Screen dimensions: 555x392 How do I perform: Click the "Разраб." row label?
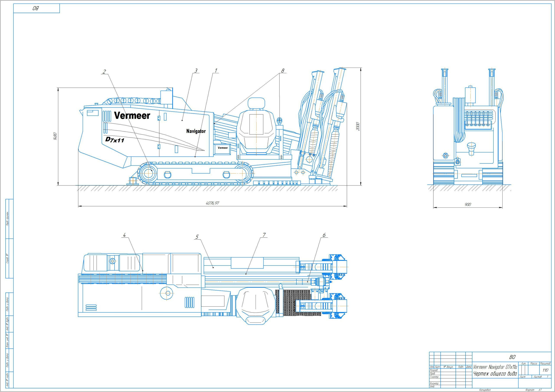(434, 370)
